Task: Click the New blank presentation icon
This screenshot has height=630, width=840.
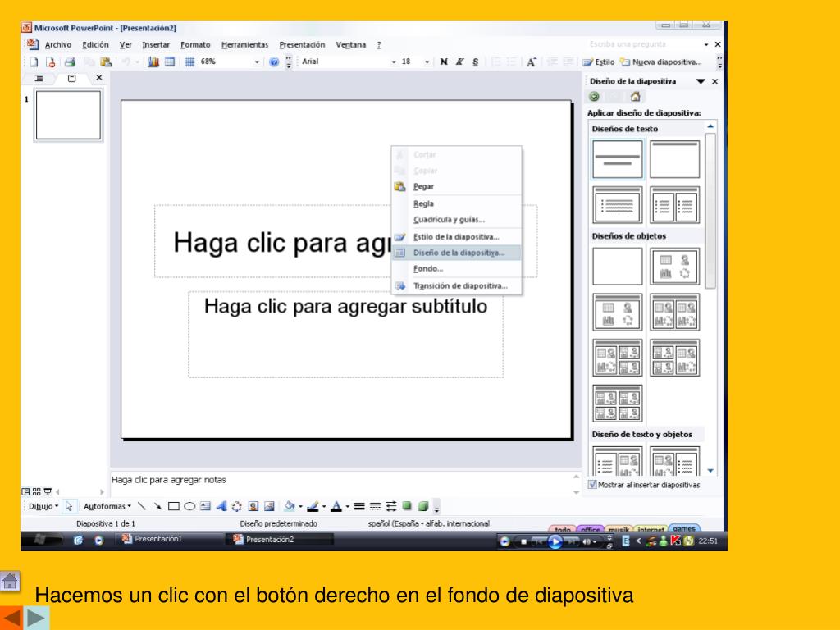Action: (34, 62)
